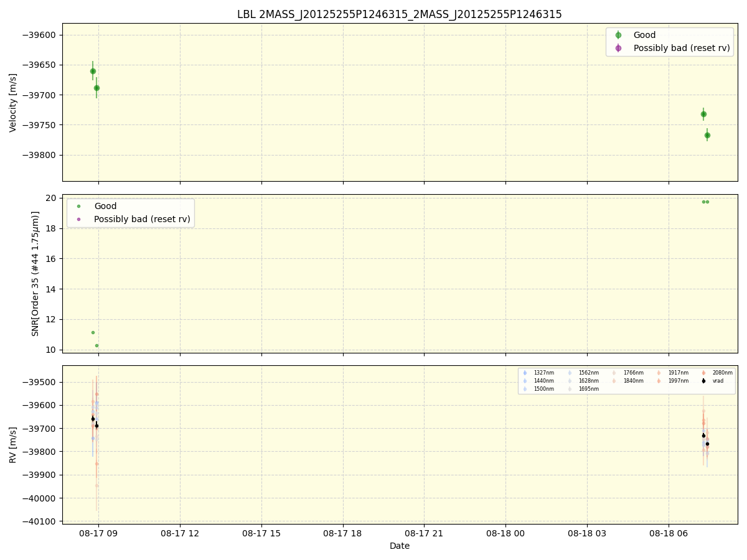This screenshot has height=560, width=747.
Task: Click 'Good' entry in SNR plot legend
Action: coord(105,206)
